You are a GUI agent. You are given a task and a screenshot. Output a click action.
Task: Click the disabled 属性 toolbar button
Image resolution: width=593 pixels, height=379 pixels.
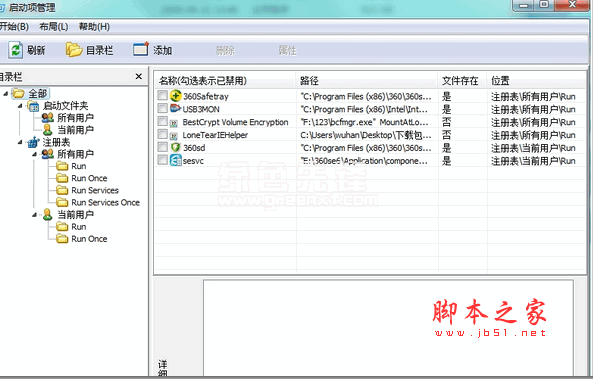pyautogui.click(x=287, y=50)
